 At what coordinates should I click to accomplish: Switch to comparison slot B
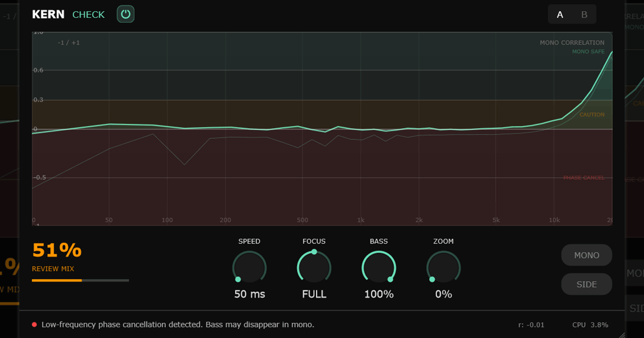584,14
